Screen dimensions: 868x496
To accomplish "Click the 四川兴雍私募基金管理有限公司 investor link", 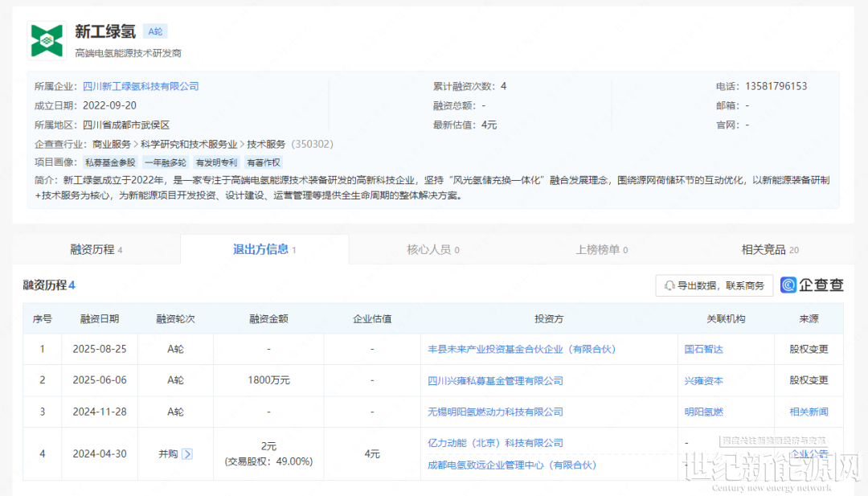I will pyautogui.click(x=495, y=380).
